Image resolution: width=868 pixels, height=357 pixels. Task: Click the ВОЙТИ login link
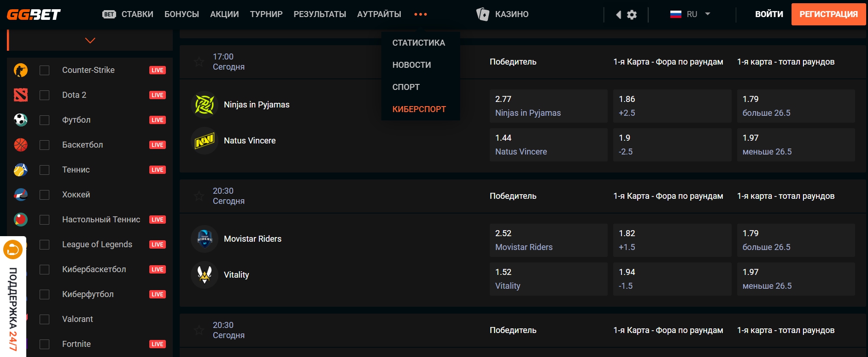tap(768, 14)
